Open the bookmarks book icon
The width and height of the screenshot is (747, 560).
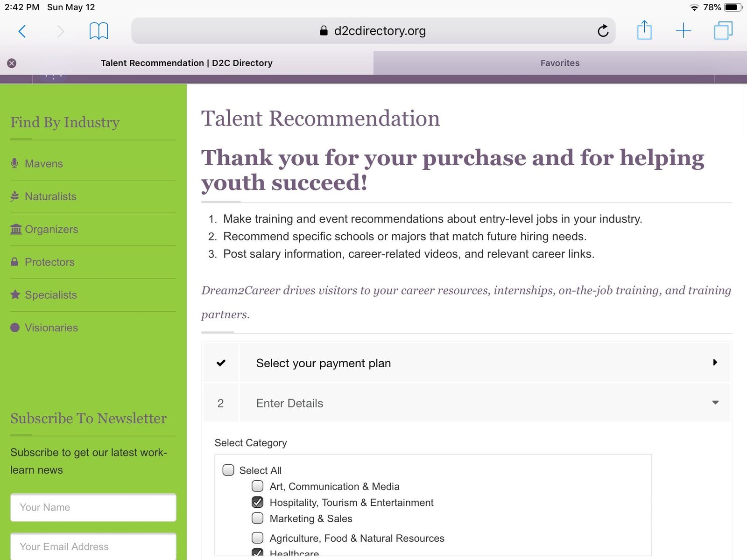click(99, 31)
